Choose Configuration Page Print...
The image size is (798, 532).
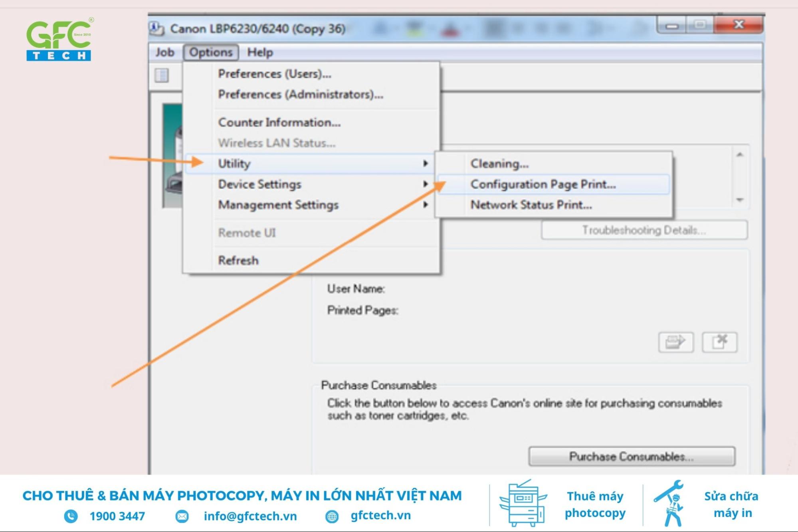(553, 184)
